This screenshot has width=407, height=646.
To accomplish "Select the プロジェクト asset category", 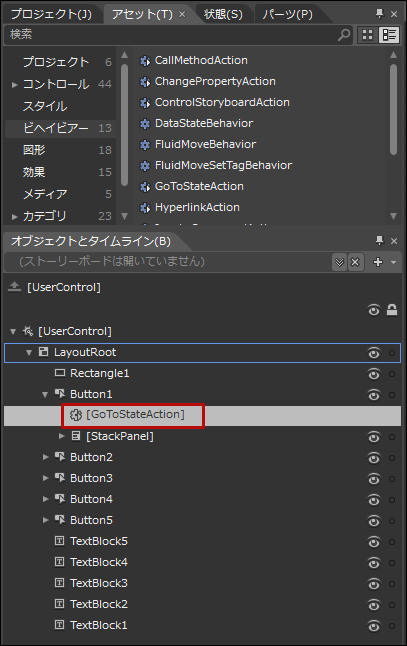I will pyautogui.click(x=56, y=62).
